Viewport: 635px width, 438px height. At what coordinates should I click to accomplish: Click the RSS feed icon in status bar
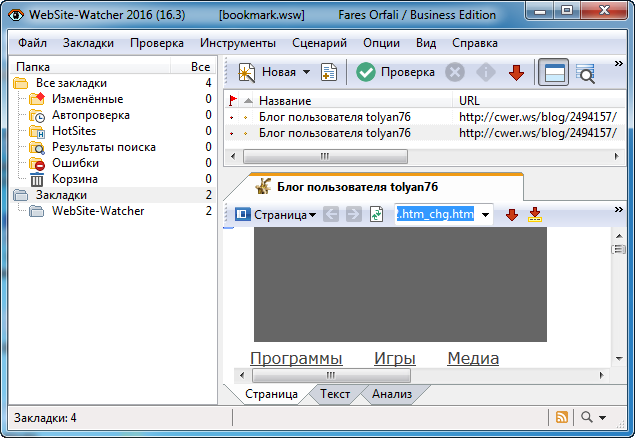(x=562, y=417)
